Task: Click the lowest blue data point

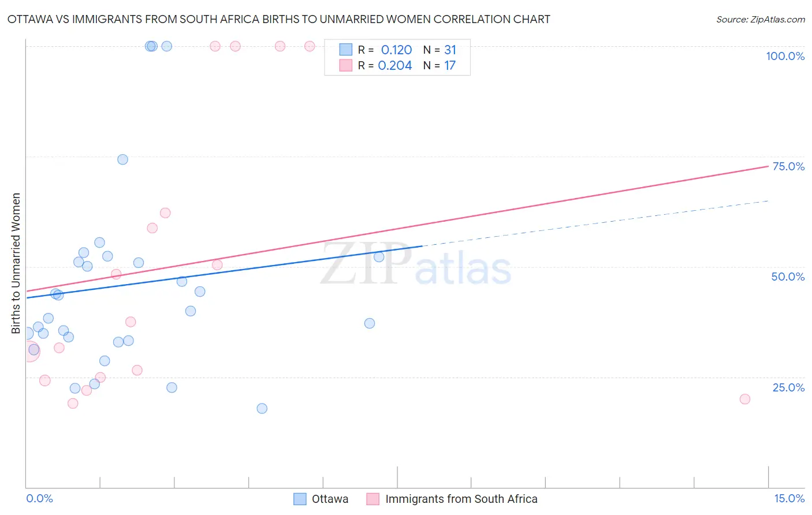Action: [262, 408]
